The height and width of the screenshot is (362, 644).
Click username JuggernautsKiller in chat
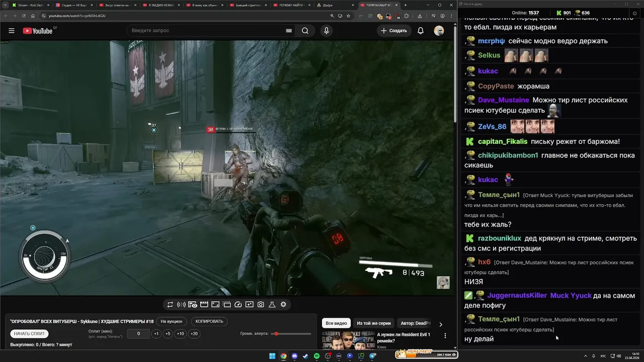tap(517, 296)
